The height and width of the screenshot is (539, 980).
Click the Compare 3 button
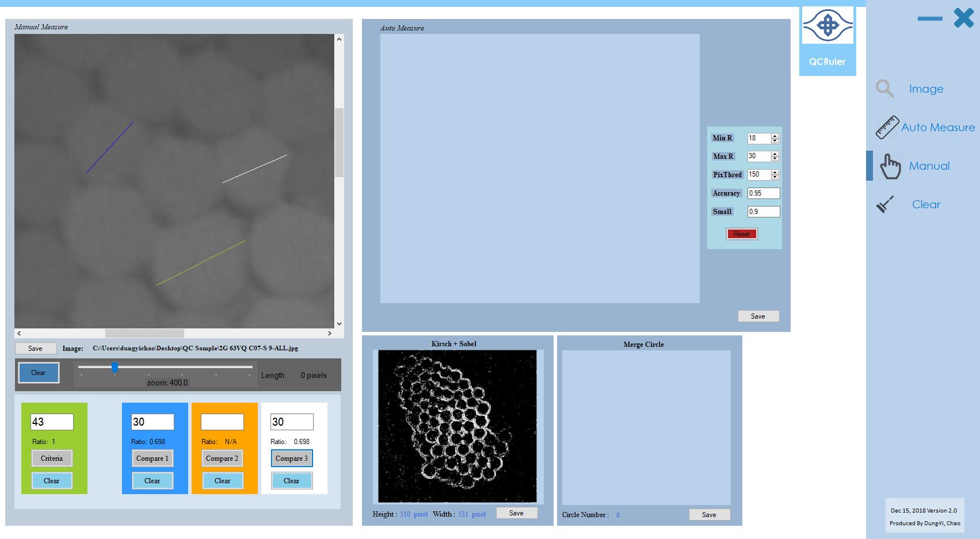pyautogui.click(x=292, y=458)
